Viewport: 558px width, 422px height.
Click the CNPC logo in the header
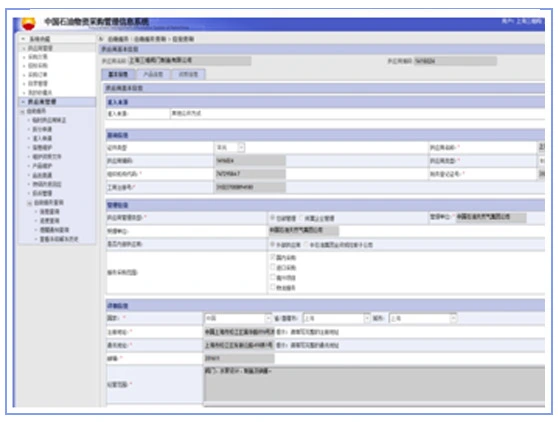[28, 23]
